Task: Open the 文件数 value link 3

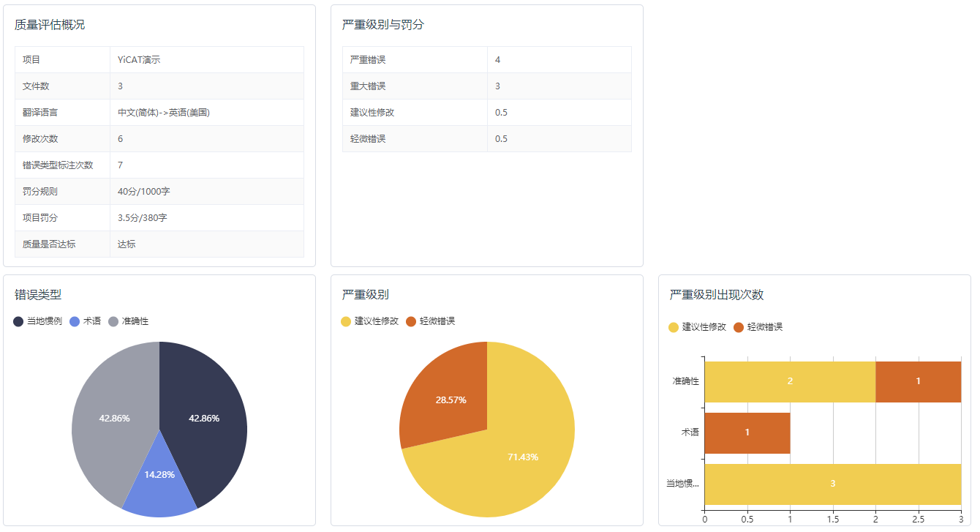Action: pyautogui.click(x=121, y=86)
